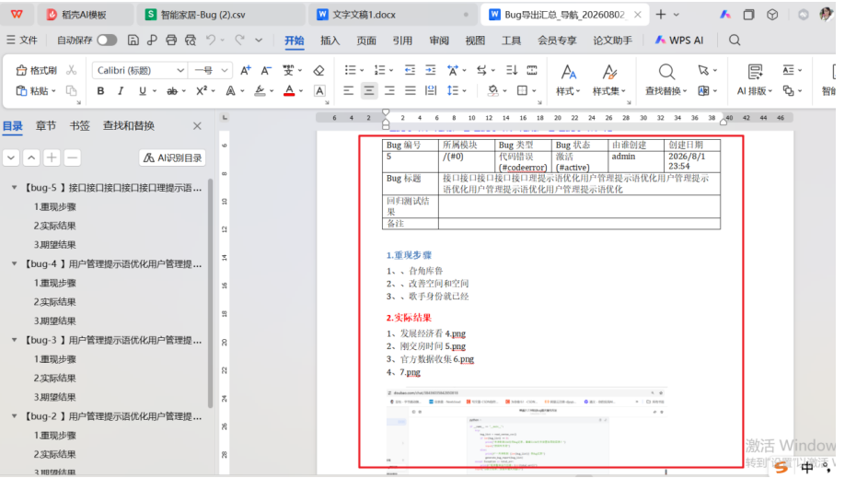Toggle bold formatting
Image resolution: width=868 pixels, height=490 pixels.
[100, 91]
